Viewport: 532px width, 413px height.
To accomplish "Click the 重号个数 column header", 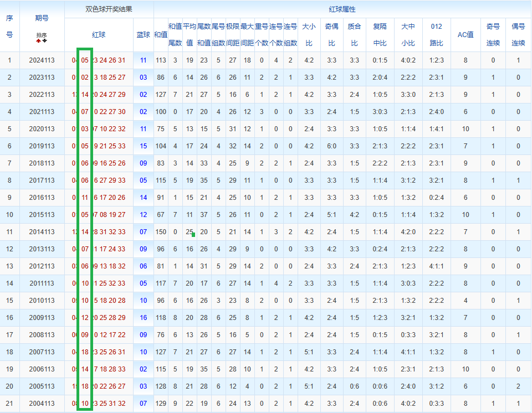I will pyautogui.click(x=262, y=34).
